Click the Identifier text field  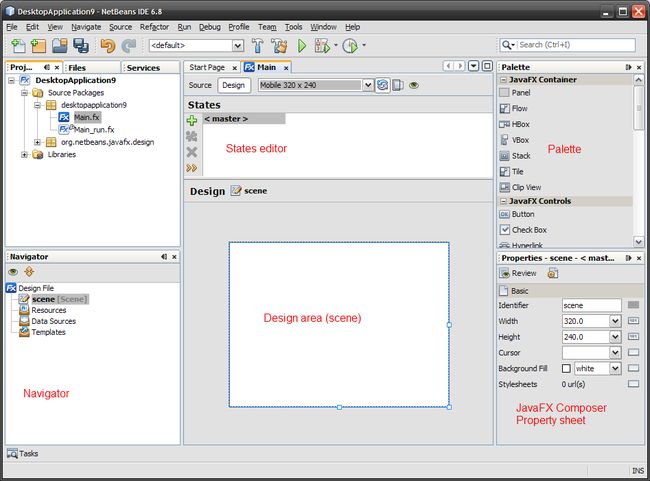592,305
